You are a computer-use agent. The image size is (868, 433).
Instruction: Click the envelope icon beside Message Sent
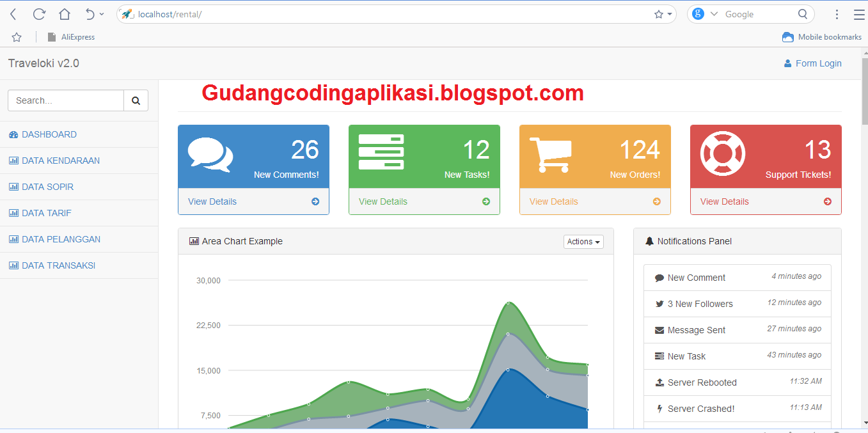[x=661, y=330]
